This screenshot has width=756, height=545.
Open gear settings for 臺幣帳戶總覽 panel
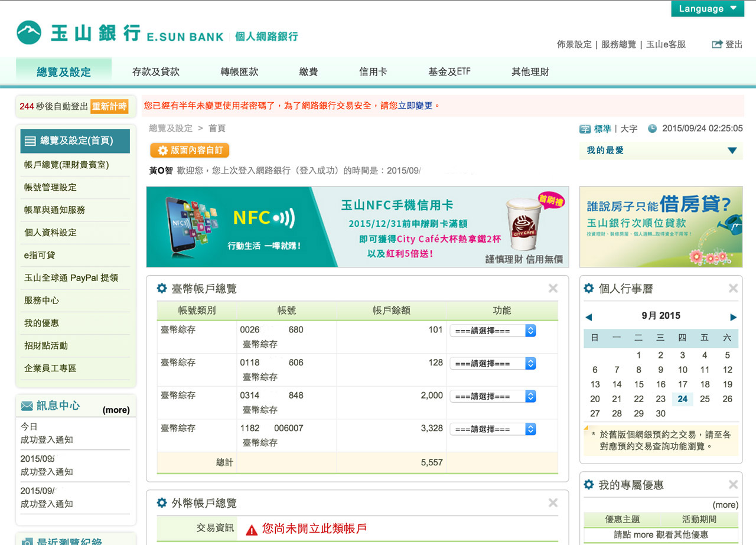click(162, 289)
